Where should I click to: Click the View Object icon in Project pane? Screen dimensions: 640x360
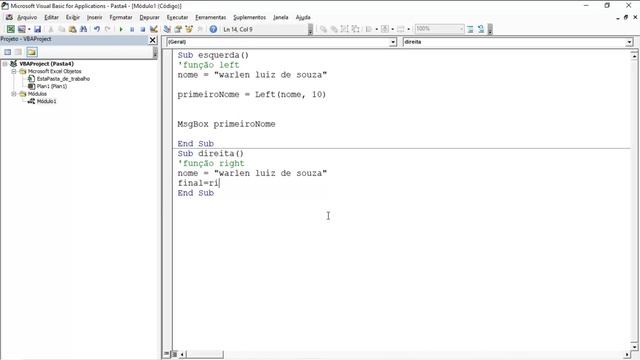tap(18, 52)
